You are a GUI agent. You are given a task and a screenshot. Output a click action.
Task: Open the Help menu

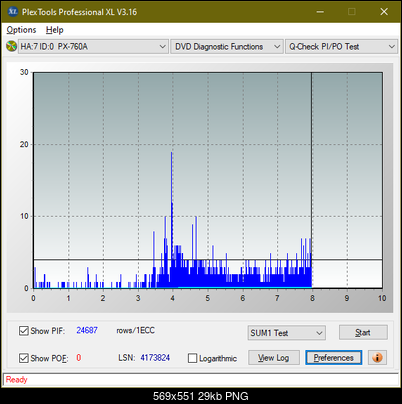[x=55, y=30]
